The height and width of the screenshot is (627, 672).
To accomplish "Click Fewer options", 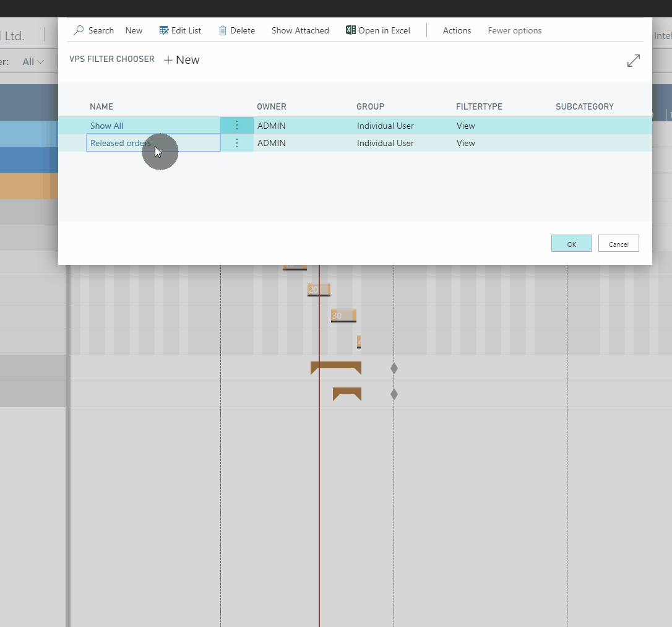I will [x=514, y=30].
